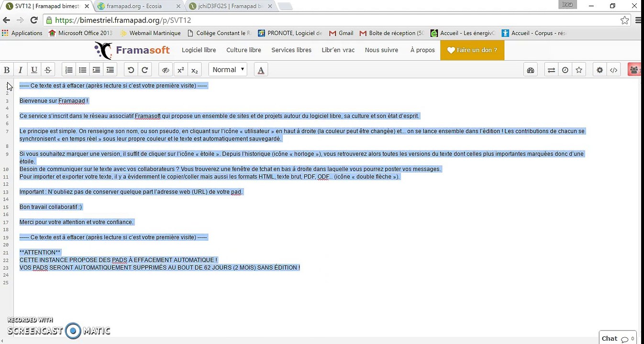Screen dimensions: 644x344
Task: Save a revision with star icon
Action: coord(579,70)
